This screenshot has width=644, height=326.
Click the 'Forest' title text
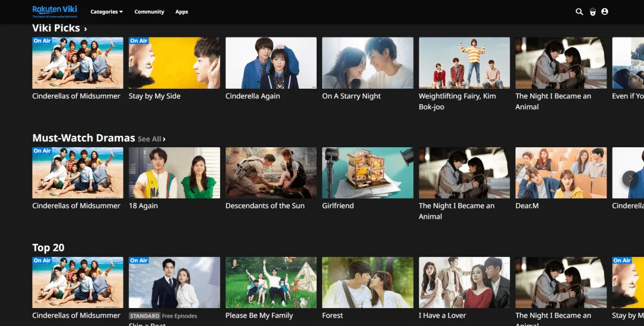click(332, 315)
